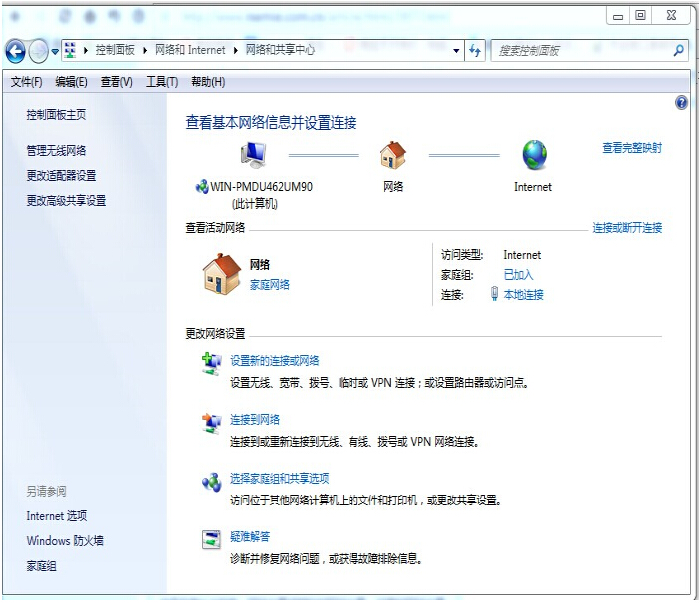700x603 pixels.
Task: Expand the arrow after 控制面板 breadcrumb
Action: point(145,50)
